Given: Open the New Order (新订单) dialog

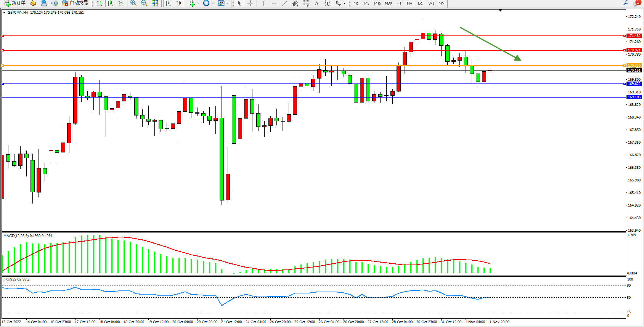Looking at the screenshot, I should pyautogui.click(x=15, y=3).
